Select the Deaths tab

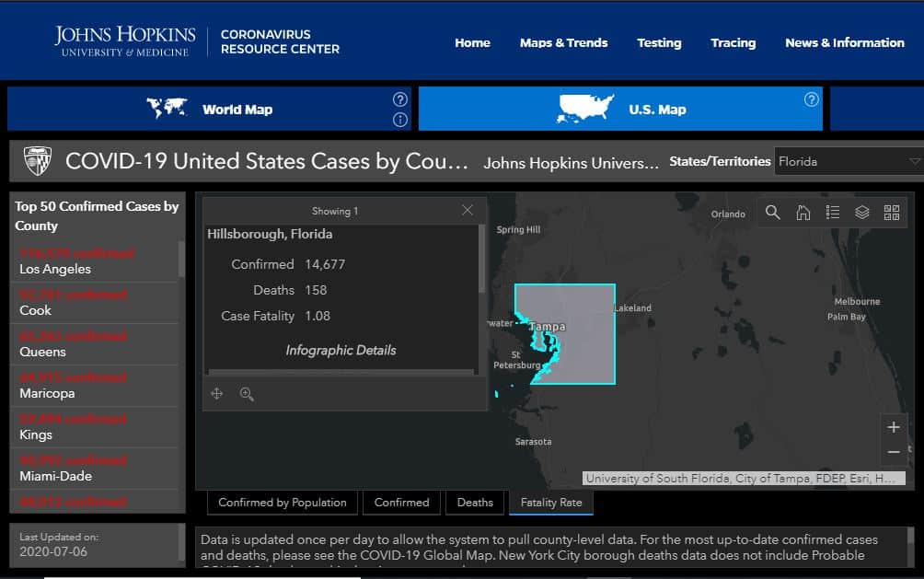point(475,503)
